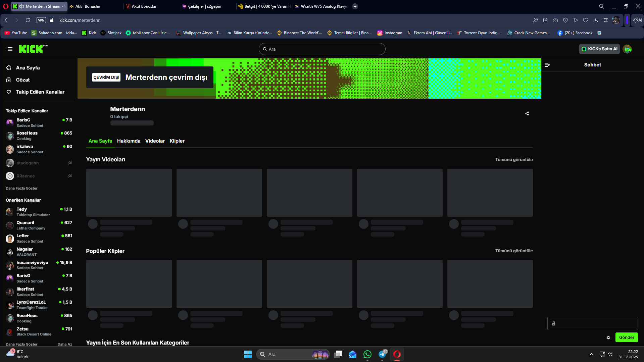Expand recommended channels Daha Fazla Göster
Screen dimensions: 644x362
(x=21, y=344)
